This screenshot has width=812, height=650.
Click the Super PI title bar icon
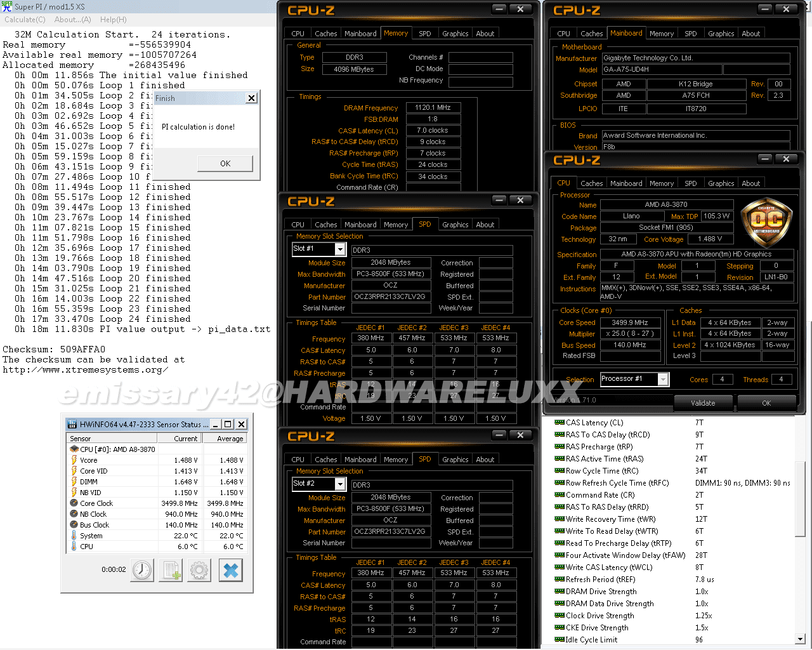coord(6,6)
